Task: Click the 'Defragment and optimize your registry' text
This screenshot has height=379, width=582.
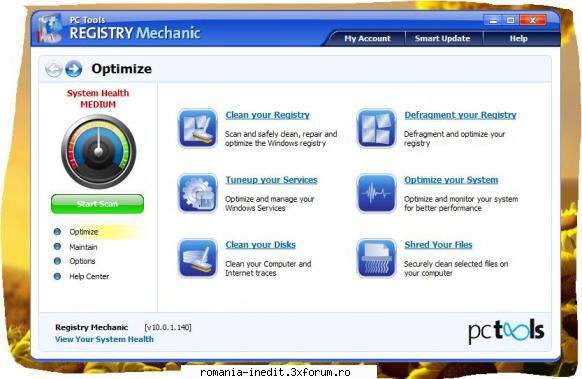Action: click(454, 138)
